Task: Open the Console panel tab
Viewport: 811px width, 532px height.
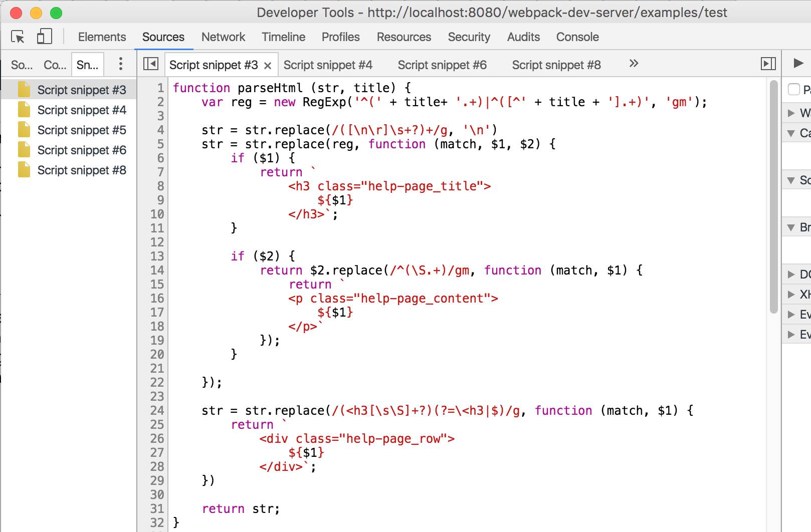Action: [x=577, y=37]
